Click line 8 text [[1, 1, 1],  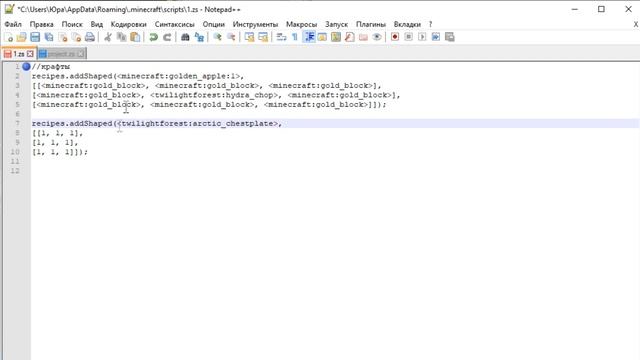pyautogui.click(x=58, y=133)
